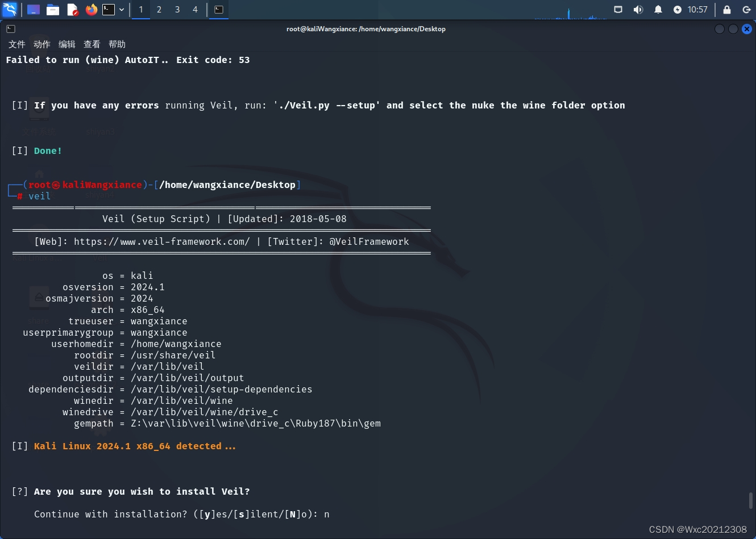Switch to workspace 3
The height and width of the screenshot is (539, 756).
pyautogui.click(x=177, y=10)
